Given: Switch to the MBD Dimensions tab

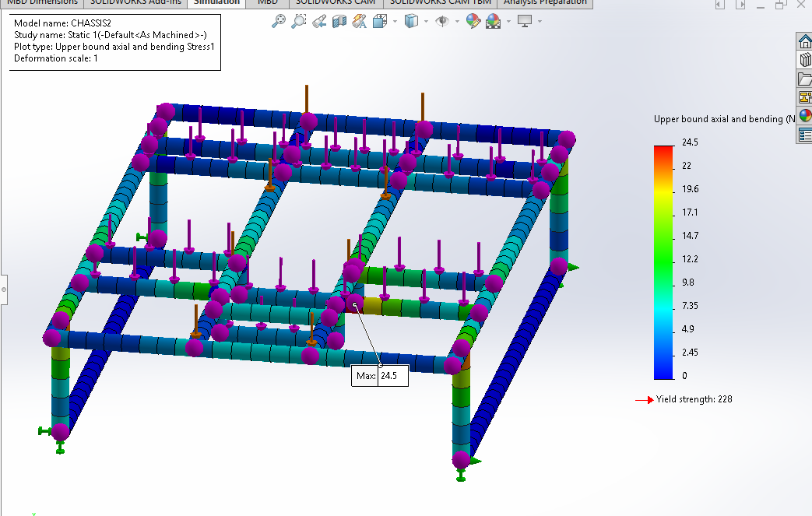Looking at the screenshot, I should pyautogui.click(x=42, y=2).
